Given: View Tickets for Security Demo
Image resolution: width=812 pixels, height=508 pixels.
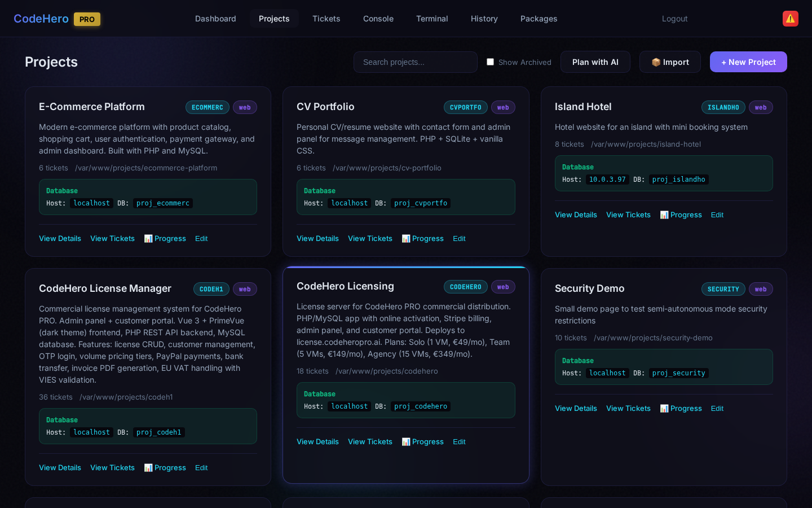Looking at the screenshot, I should point(628,409).
